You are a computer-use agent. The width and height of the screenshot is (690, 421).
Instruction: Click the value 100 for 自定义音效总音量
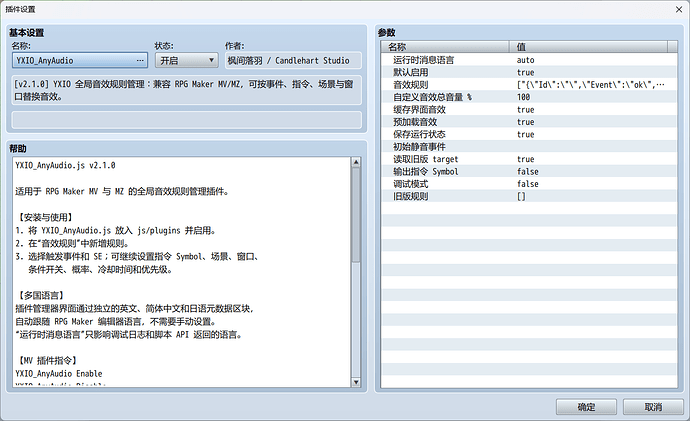pos(523,97)
